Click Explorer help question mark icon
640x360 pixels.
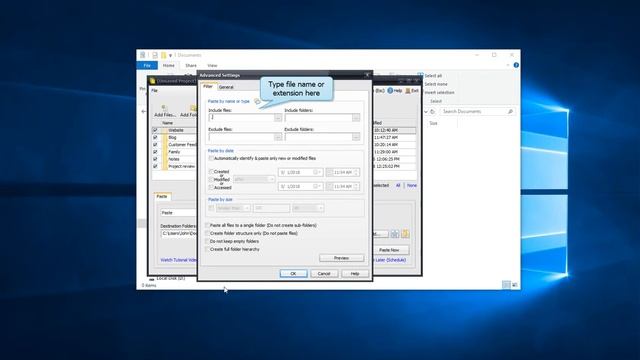click(x=516, y=65)
